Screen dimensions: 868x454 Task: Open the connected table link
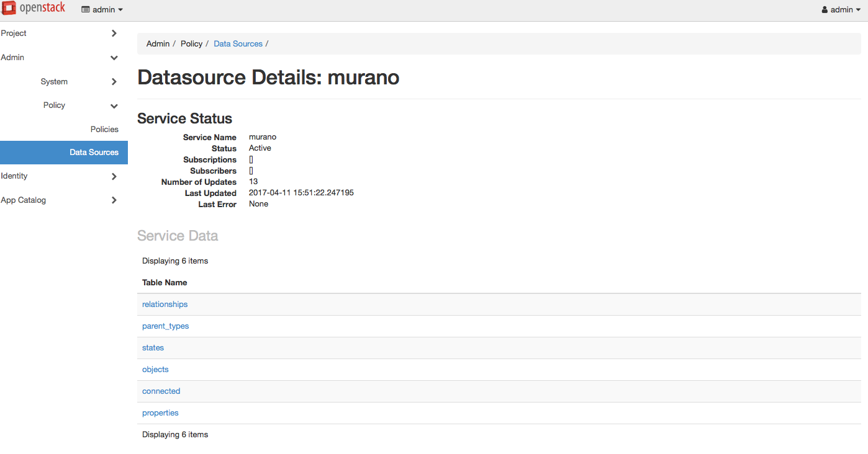[x=161, y=391]
